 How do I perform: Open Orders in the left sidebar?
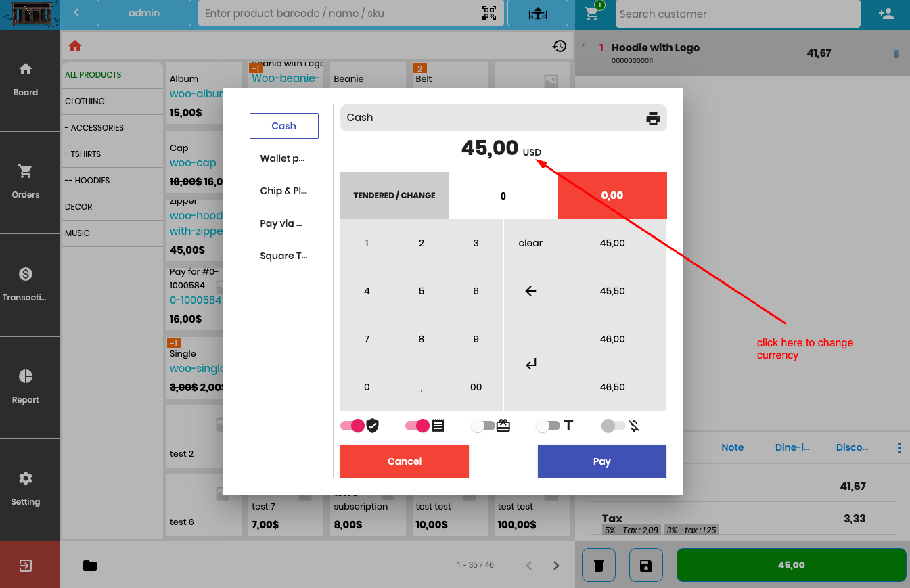click(x=26, y=182)
